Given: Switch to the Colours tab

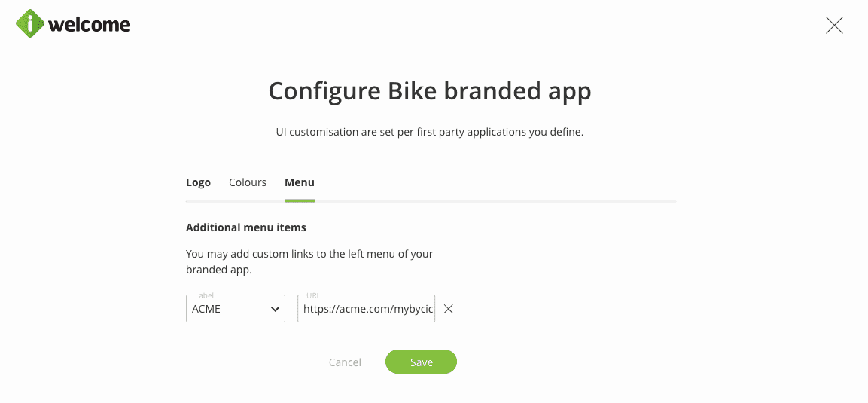Looking at the screenshot, I should point(248,182).
